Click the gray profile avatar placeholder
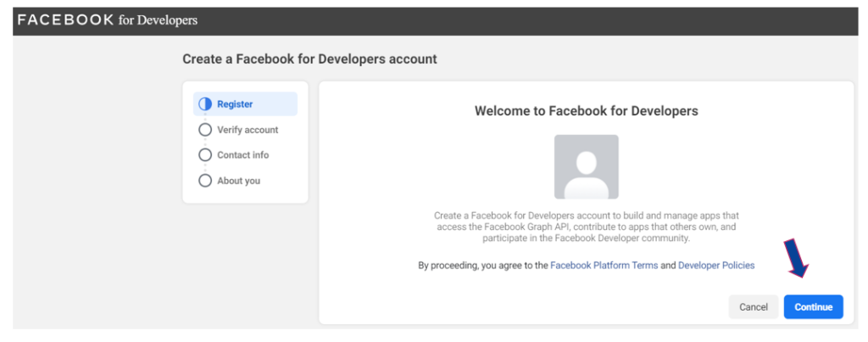The height and width of the screenshot is (342, 868). tap(586, 166)
